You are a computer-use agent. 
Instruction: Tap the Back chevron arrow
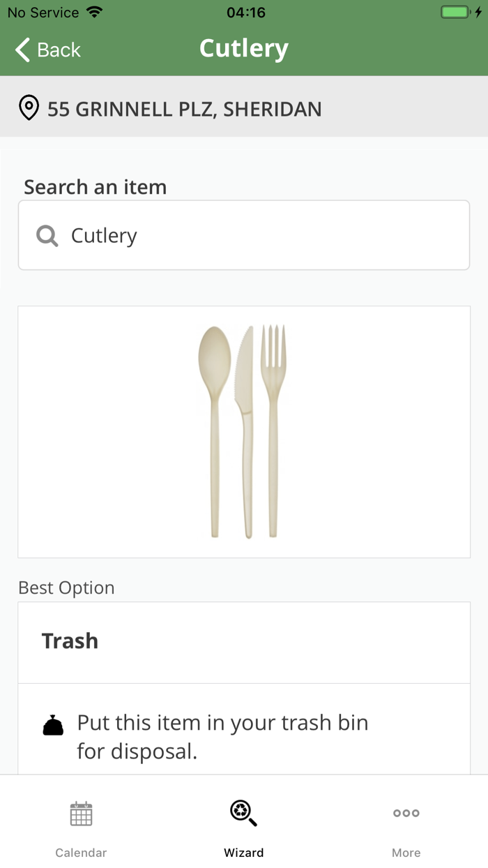pos(23,50)
